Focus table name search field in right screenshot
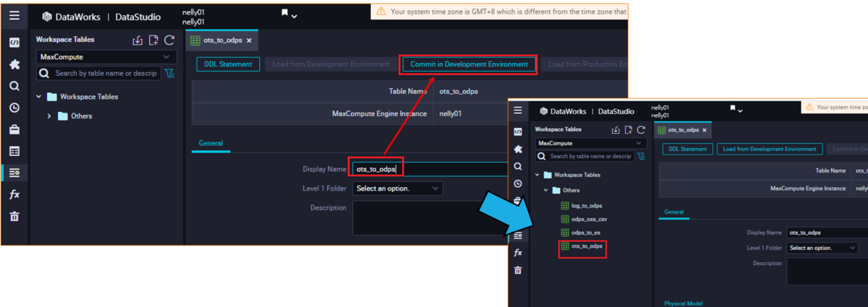Viewport: 868px width, 307px height. coord(584,156)
